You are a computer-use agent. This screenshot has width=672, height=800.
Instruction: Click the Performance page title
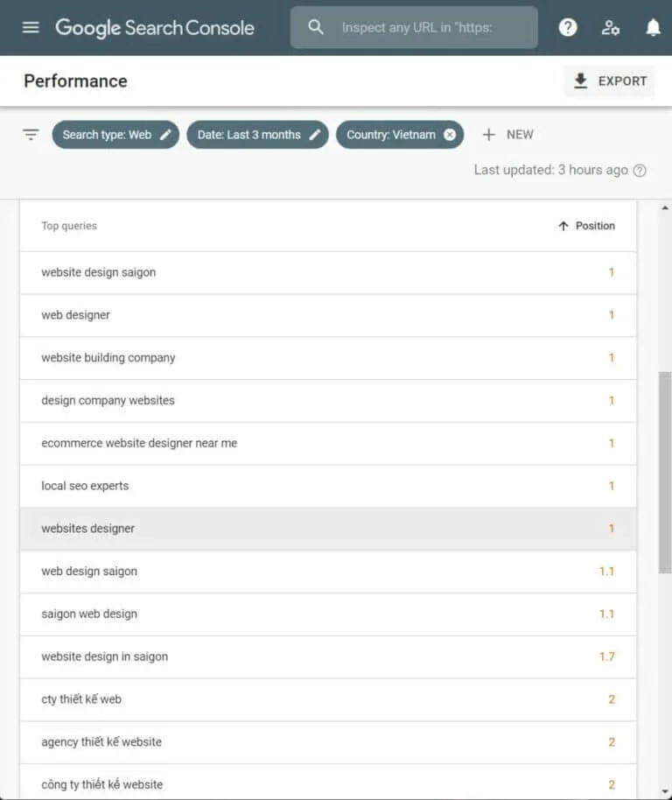pos(74,81)
